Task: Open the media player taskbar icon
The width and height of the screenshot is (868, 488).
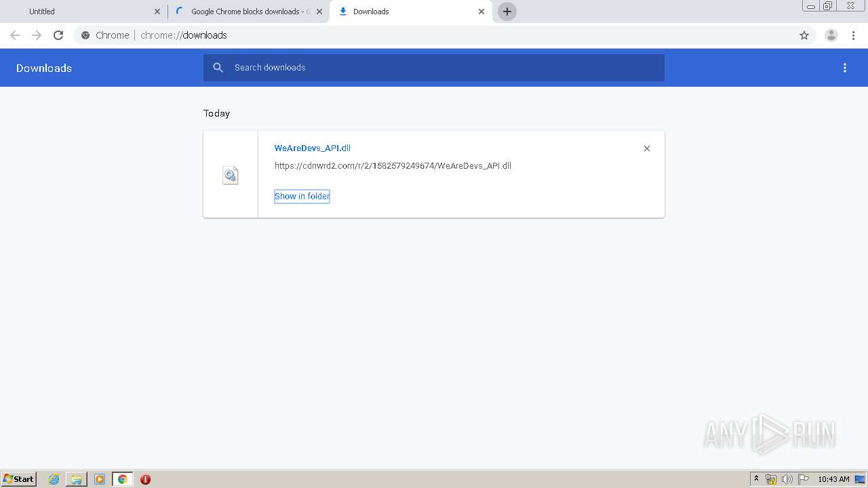Action: pyautogui.click(x=100, y=479)
